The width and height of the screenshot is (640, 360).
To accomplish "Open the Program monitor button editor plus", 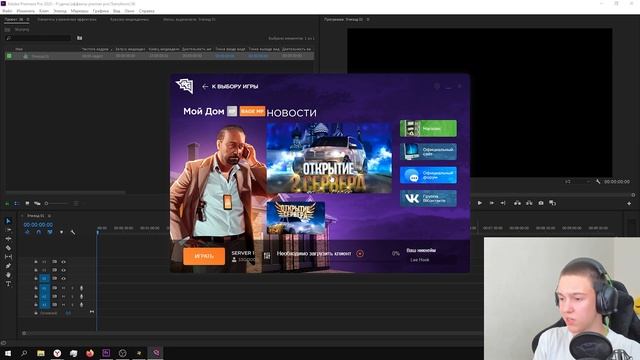I will pos(629,203).
